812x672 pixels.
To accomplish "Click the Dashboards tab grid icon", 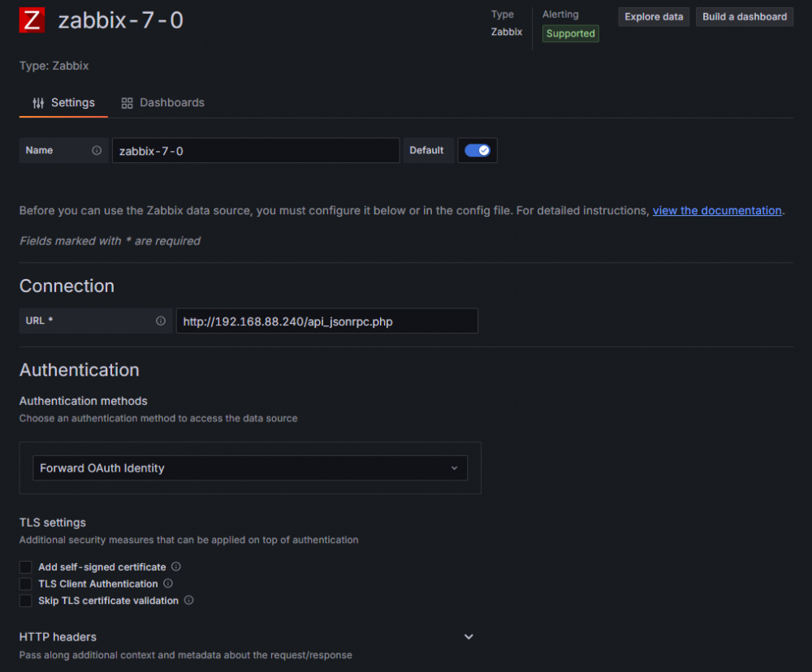I will (x=127, y=103).
